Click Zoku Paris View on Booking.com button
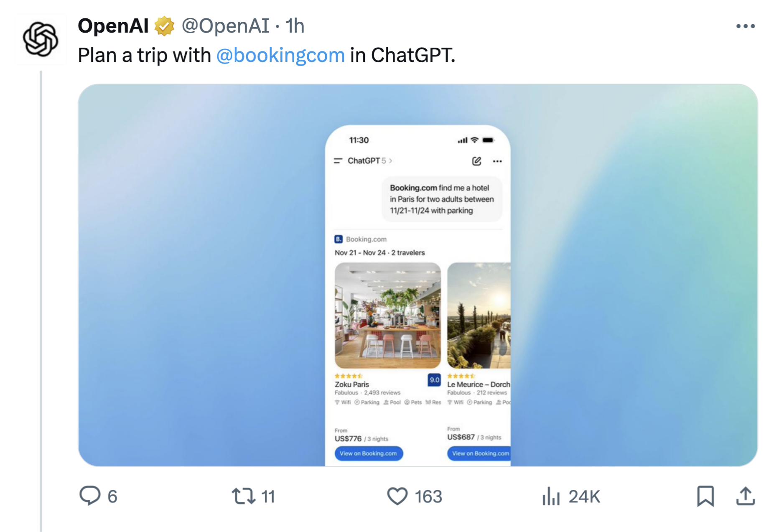The image size is (779, 532). [x=368, y=453]
